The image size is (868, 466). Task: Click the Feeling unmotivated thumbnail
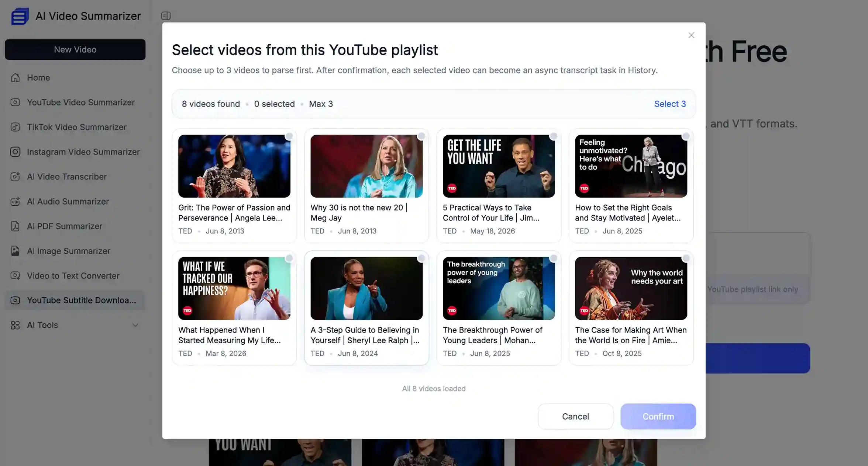click(631, 166)
